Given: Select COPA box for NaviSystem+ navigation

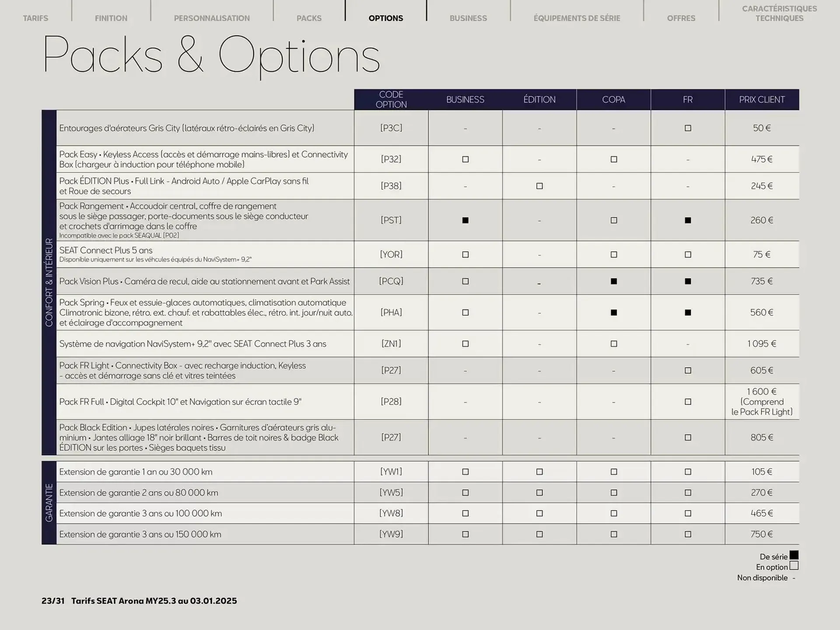Looking at the screenshot, I should (x=614, y=344).
